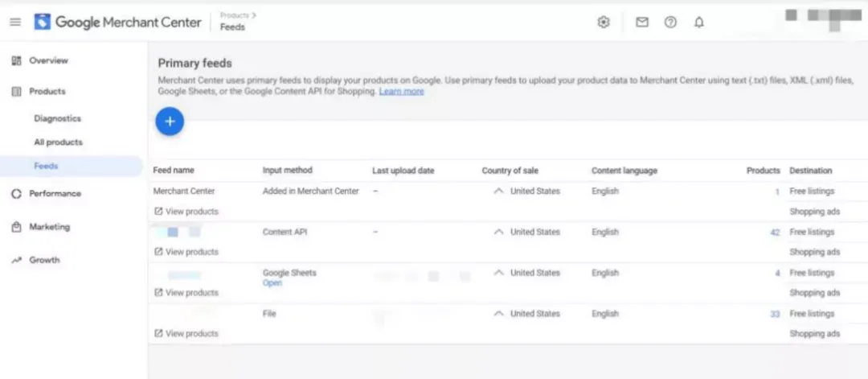Click 'Free listings' in Content API row
This screenshot has width=868, height=379.
tap(812, 233)
